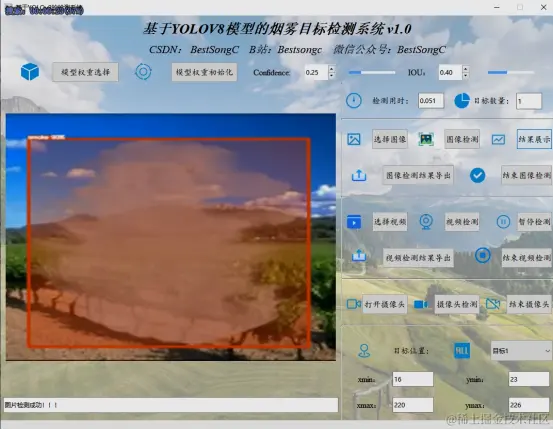Image resolution: width=554 pixels, height=430 pixels.
Task: Click the clock detection time icon
Action: [354, 101]
